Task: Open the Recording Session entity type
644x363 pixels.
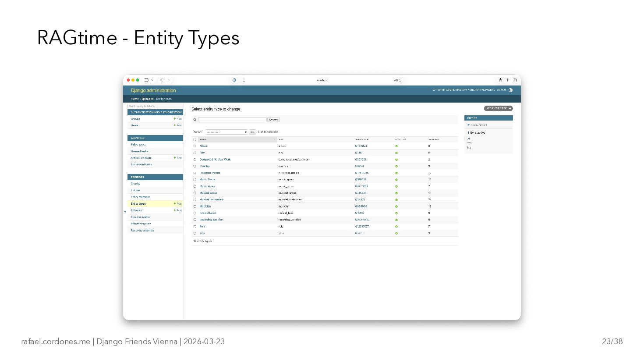Action: [x=211, y=220]
